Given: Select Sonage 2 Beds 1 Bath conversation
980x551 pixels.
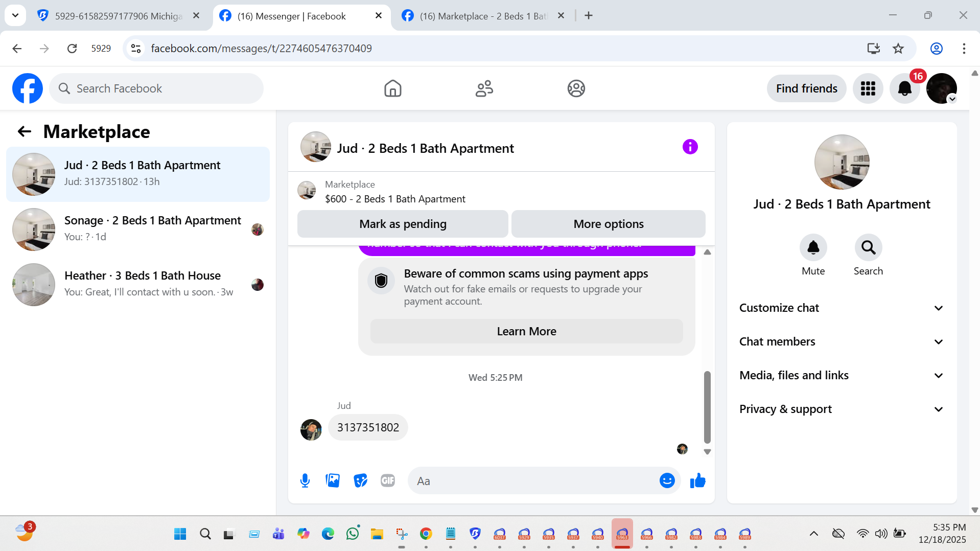Looking at the screenshot, I should (138, 229).
